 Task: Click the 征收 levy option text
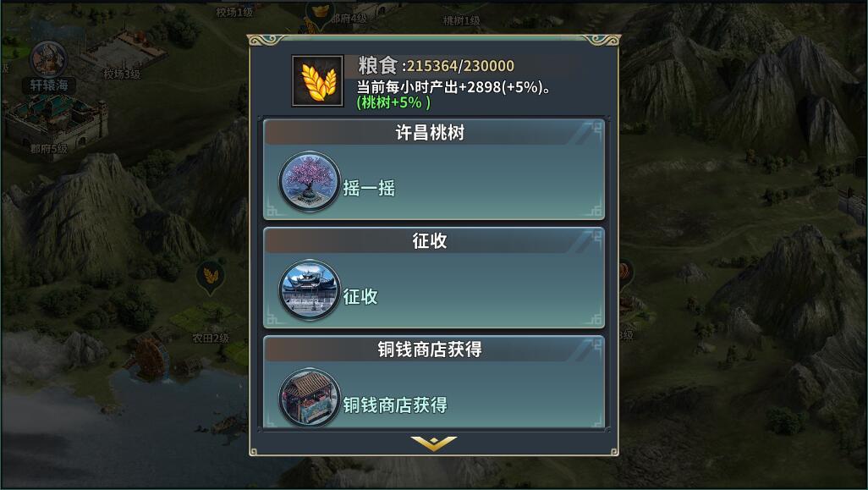coord(360,297)
